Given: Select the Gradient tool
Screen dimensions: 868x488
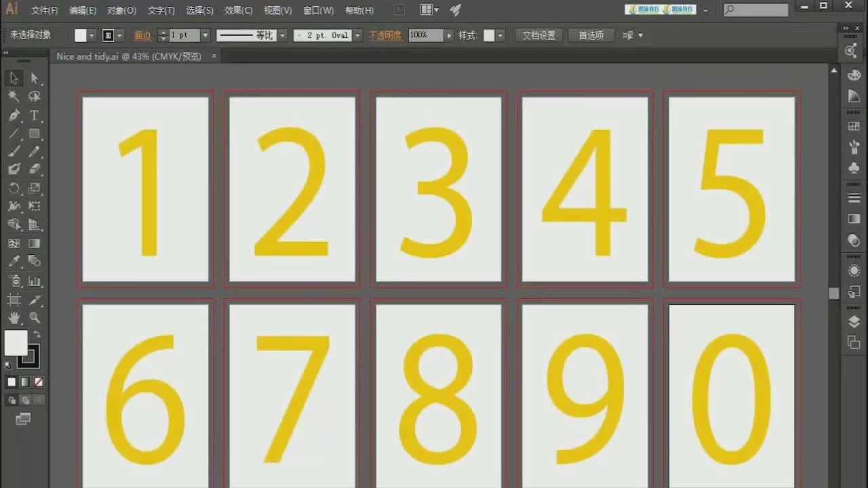Looking at the screenshot, I should pos(35,243).
